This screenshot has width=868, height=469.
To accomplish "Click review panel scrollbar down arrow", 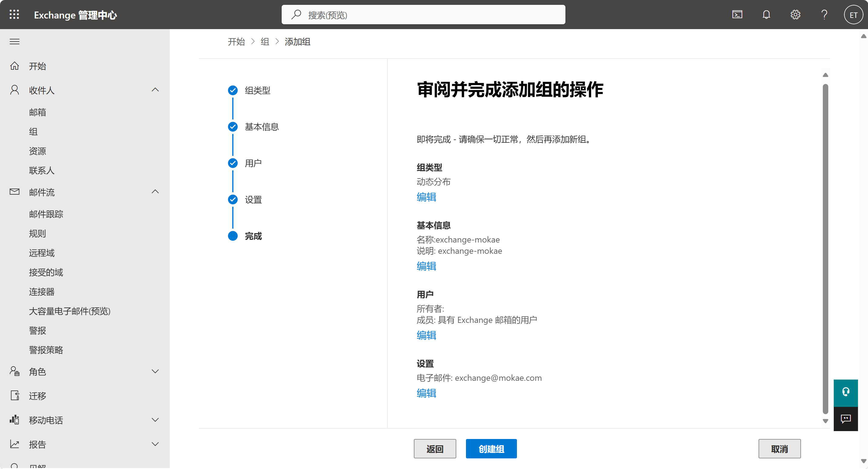I will (x=825, y=421).
